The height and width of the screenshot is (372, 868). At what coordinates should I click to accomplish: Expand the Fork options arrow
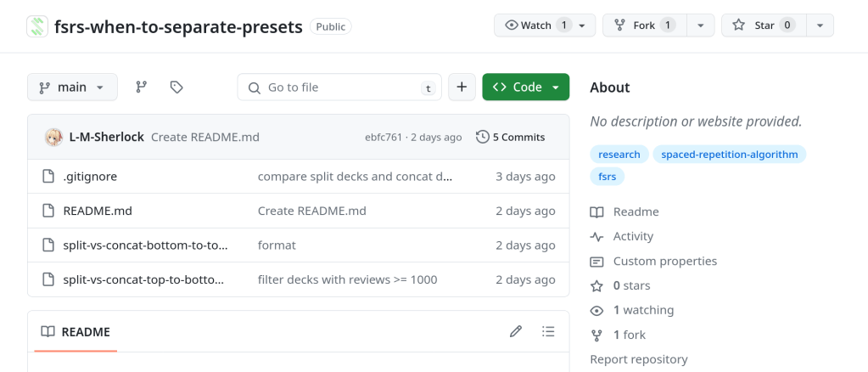pyautogui.click(x=700, y=25)
